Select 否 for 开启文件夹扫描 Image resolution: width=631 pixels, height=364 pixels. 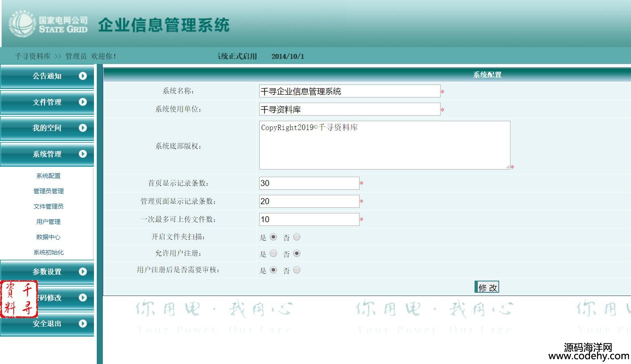297,237
